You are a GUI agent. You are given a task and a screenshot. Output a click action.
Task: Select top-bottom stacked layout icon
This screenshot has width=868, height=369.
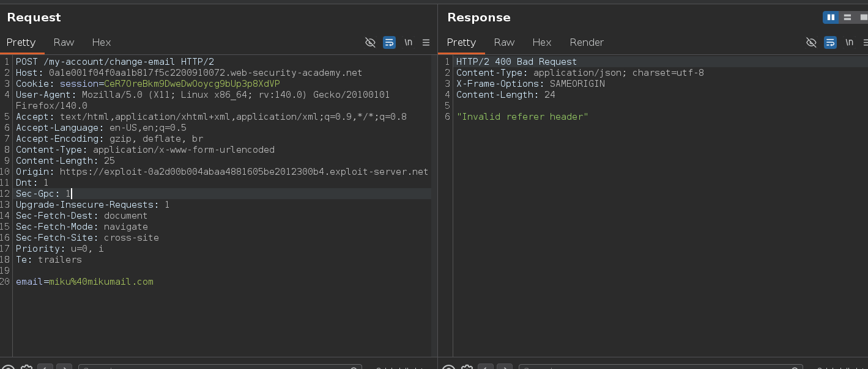click(x=847, y=17)
